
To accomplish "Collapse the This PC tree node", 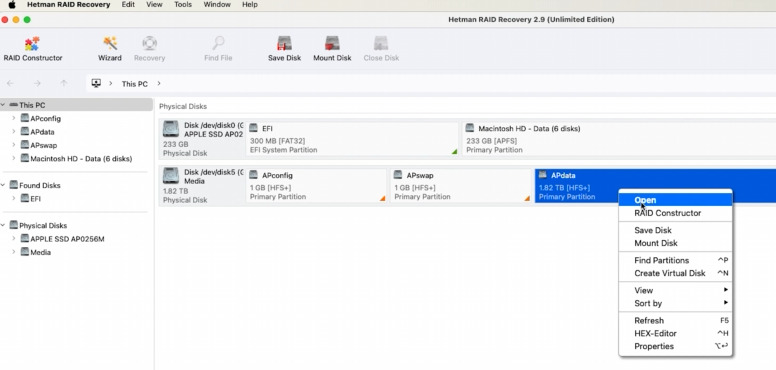I will [x=3, y=105].
